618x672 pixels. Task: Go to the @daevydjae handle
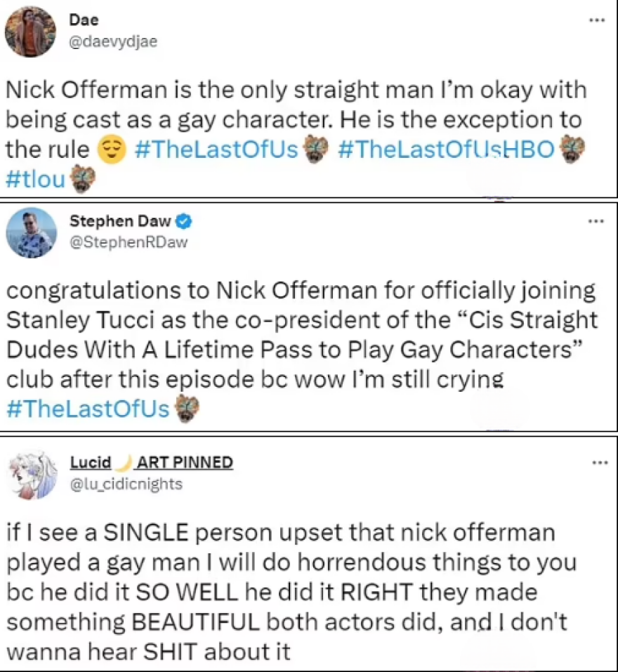pos(112,41)
